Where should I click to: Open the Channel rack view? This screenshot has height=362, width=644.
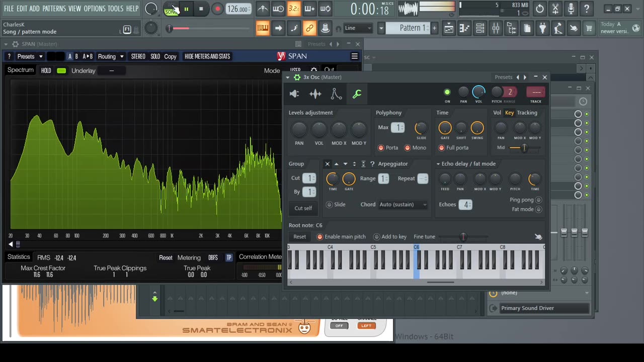[480, 28]
